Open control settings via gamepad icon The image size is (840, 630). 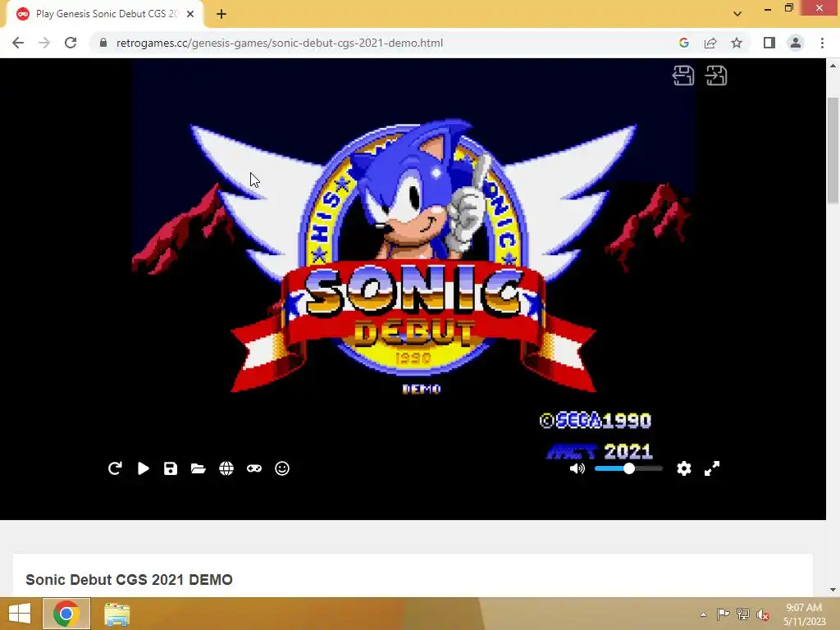coord(254,468)
